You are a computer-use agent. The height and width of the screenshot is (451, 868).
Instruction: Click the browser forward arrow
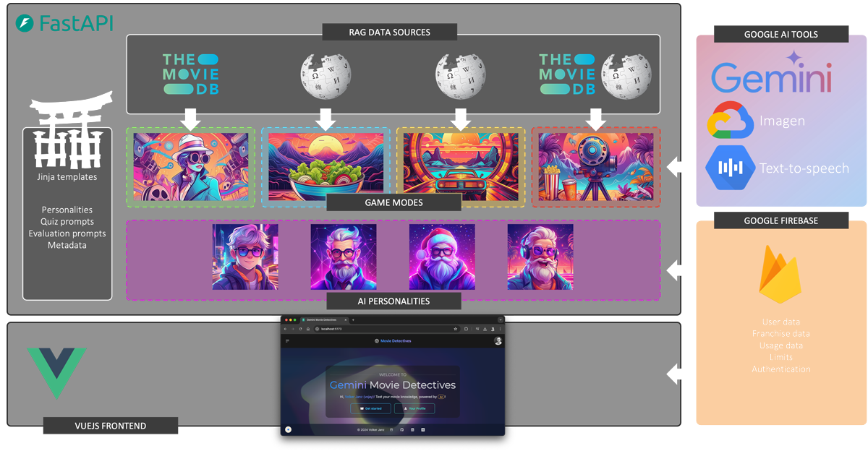pos(293,329)
